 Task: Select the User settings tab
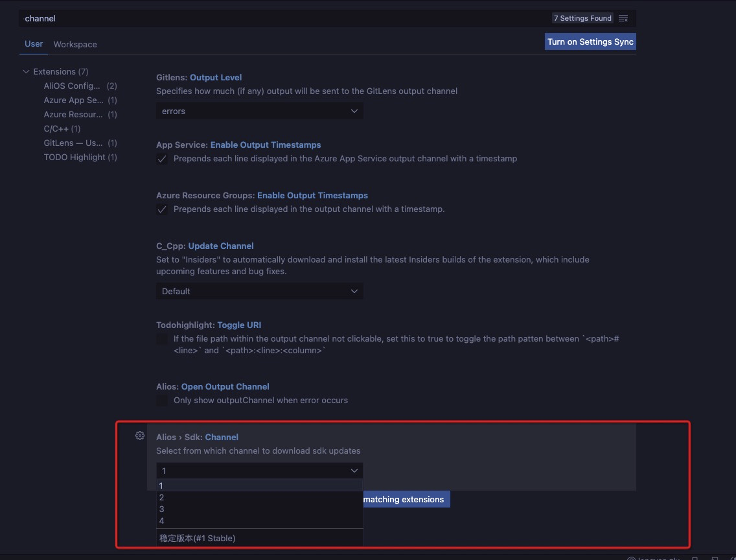coord(34,44)
